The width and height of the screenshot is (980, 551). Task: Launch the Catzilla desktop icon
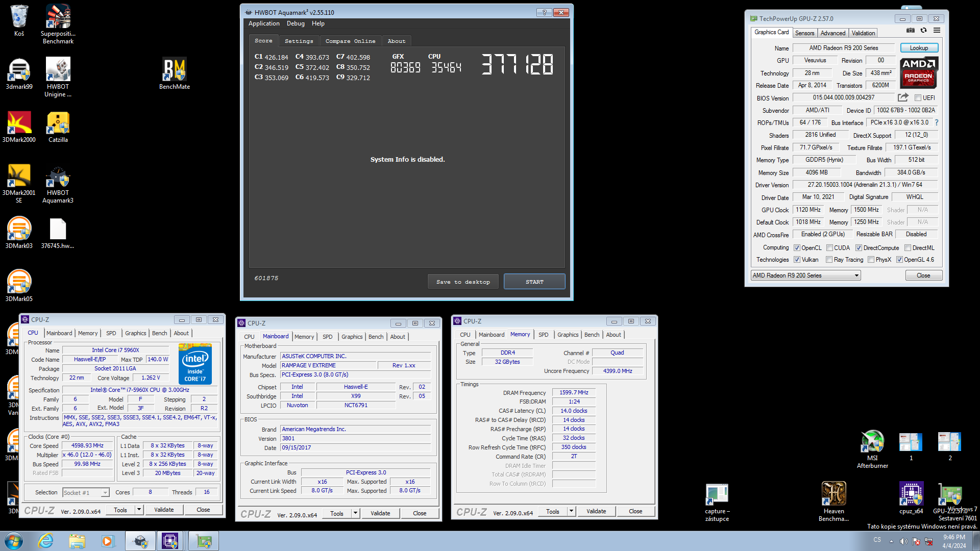(x=58, y=127)
